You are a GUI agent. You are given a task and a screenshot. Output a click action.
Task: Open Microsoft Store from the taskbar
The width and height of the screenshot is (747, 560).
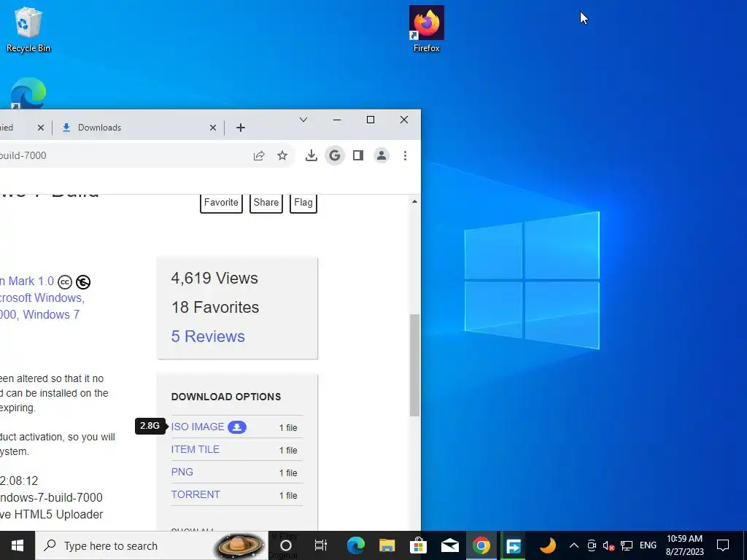[x=418, y=545]
